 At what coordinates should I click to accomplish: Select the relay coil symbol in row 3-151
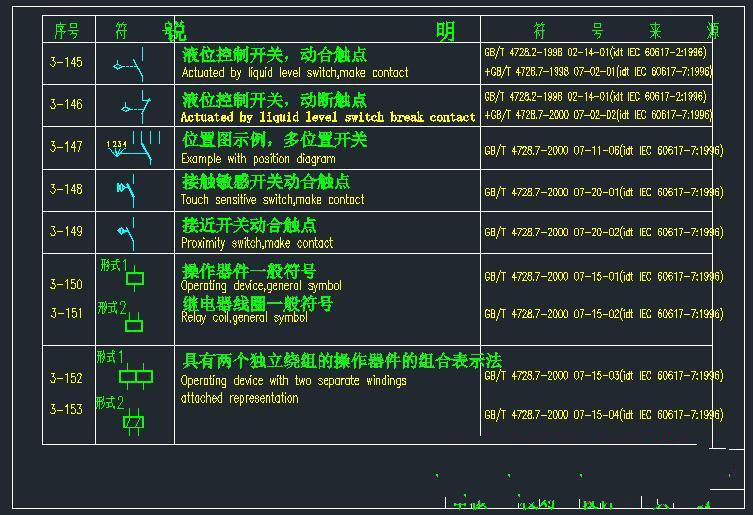tap(134, 323)
